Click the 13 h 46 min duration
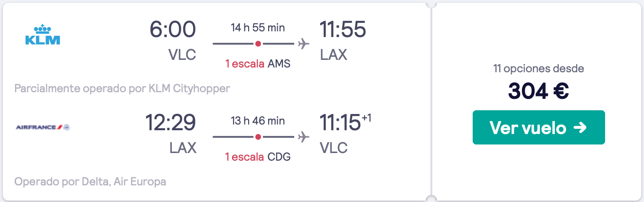The height and width of the screenshot is (202, 644). point(258,121)
